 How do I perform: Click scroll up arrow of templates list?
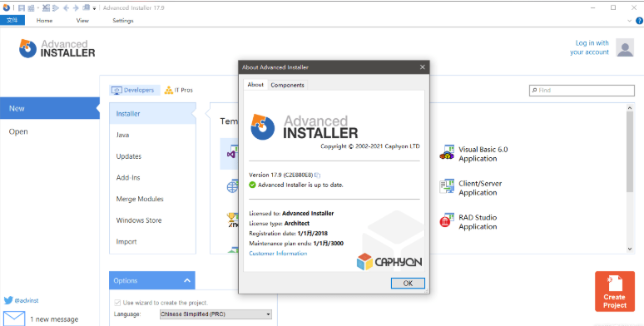coord(630,107)
